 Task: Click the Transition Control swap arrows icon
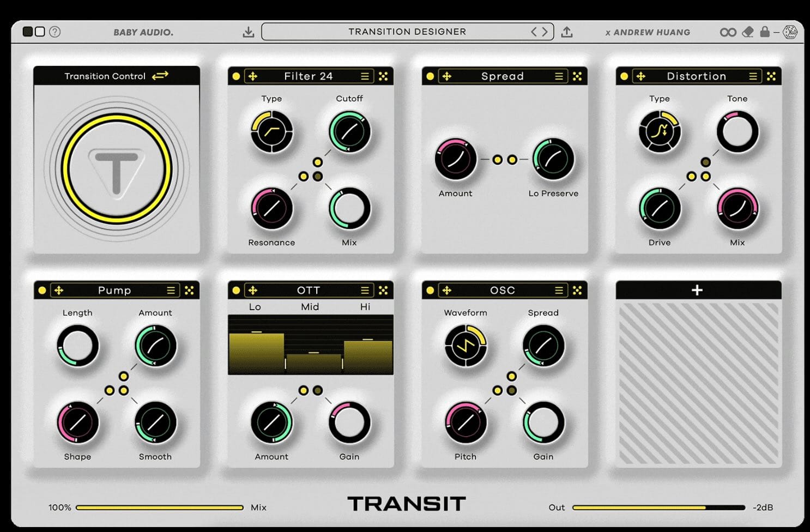pyautogui.click(x=160, y=76)
